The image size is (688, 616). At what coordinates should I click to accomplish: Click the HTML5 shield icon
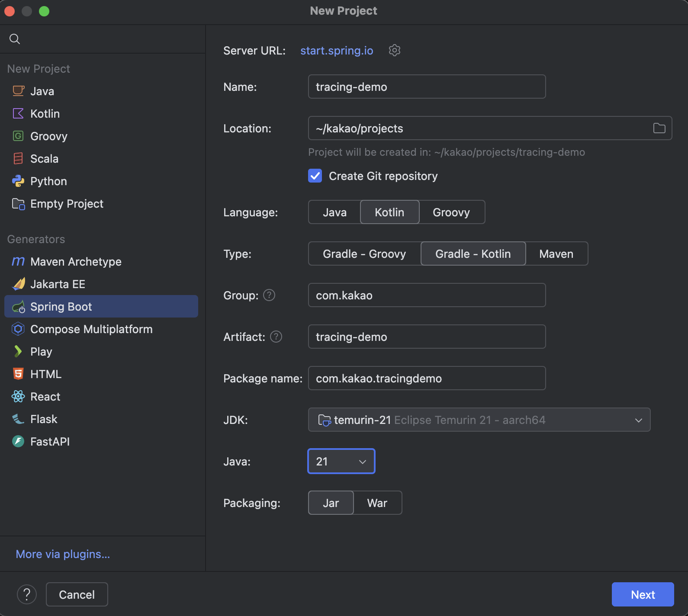point(18,374)
